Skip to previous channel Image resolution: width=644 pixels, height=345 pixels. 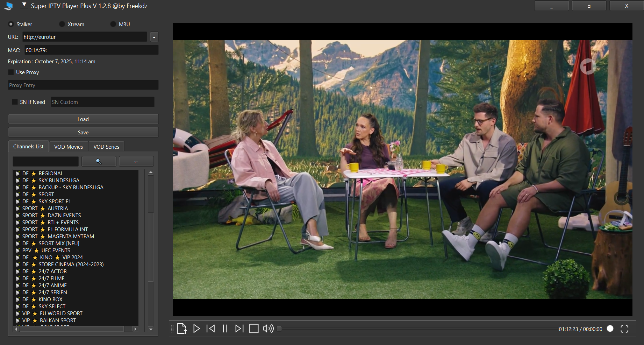click(x=211, y=329)
